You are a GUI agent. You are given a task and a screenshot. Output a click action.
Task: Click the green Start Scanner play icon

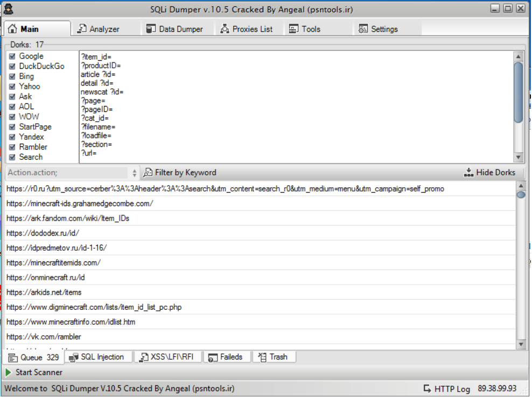[9, 372]
